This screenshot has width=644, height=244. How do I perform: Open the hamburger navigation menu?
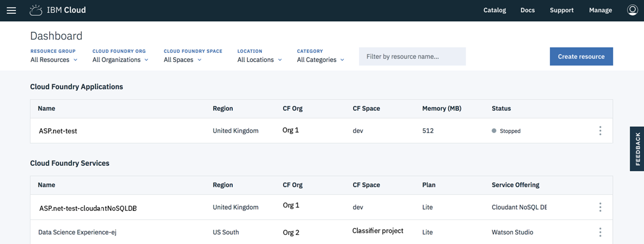coord(11,11)
